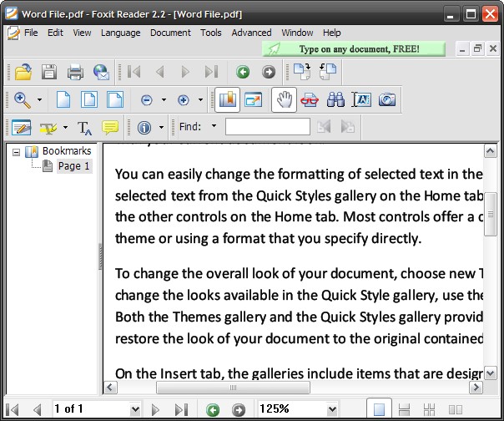
Task: Click vertical scrollbar thumb
Action: coord(490,215)
